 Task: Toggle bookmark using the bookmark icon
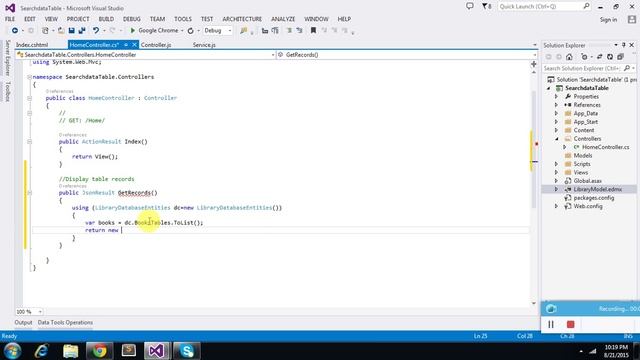(313, 31)
